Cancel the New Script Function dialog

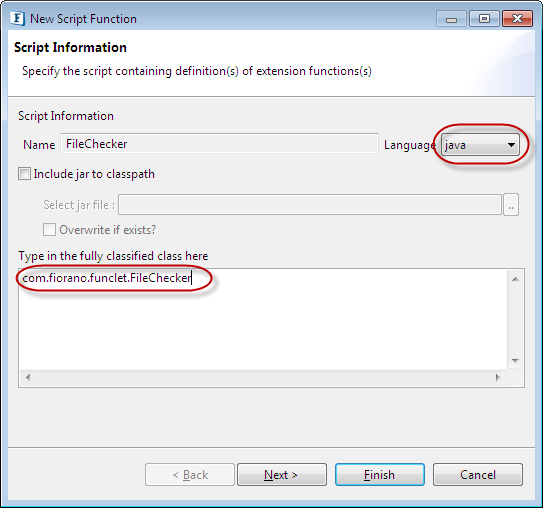[478, 474]
